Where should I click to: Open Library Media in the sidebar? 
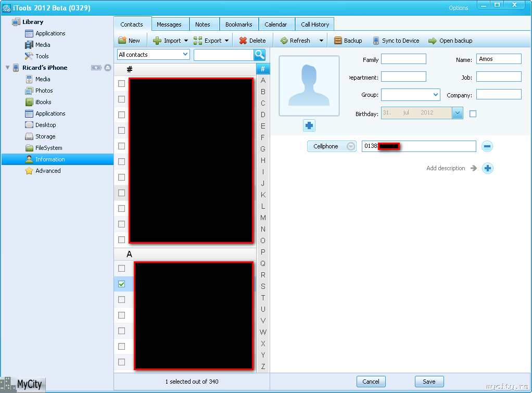point(43,45)
